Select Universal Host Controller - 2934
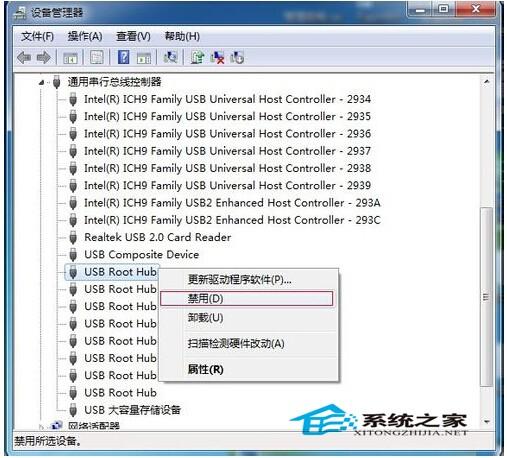Viewport: 507px width, 458px height. click(x=227, y=99)
